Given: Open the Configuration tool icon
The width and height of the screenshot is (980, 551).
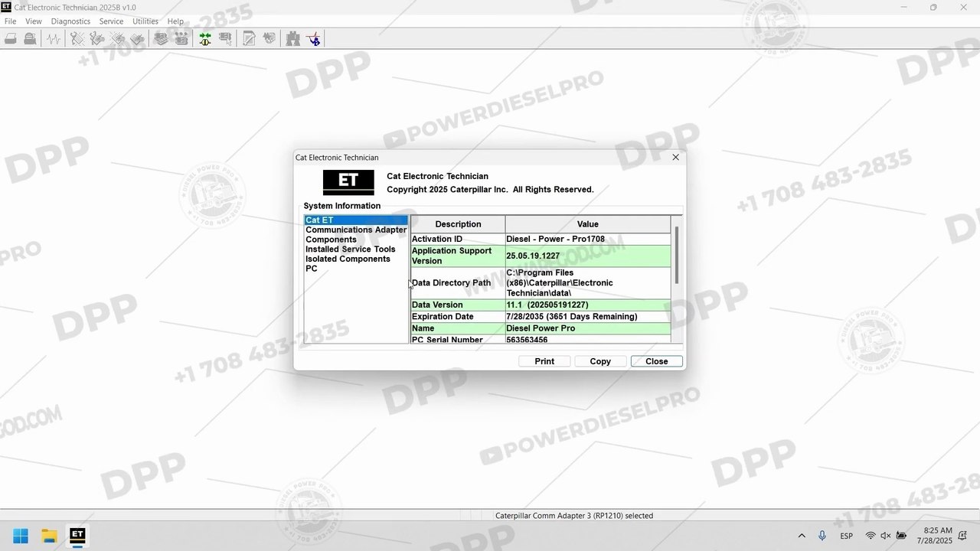Looking at the screenshot, I should (181, 38).
